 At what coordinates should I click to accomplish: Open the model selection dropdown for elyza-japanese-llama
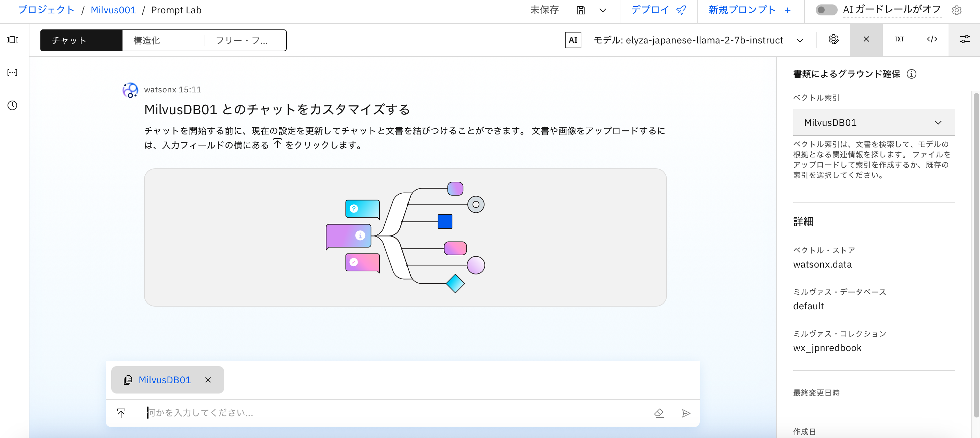click(x=800, y=40)
